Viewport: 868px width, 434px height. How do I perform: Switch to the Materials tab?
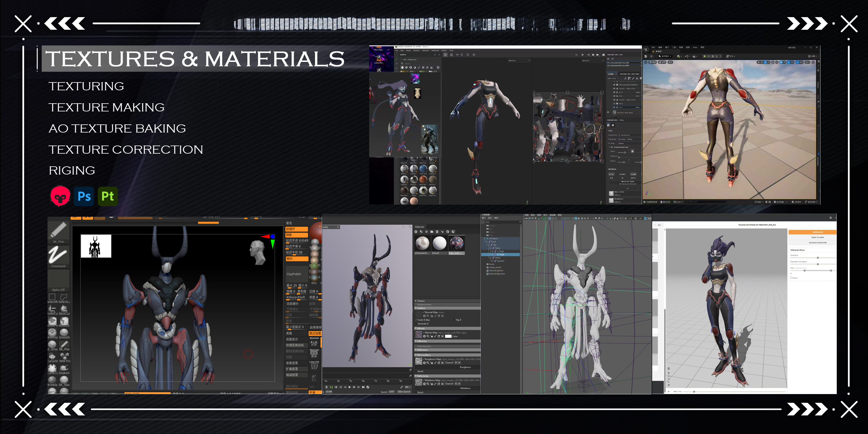(420, 227)
